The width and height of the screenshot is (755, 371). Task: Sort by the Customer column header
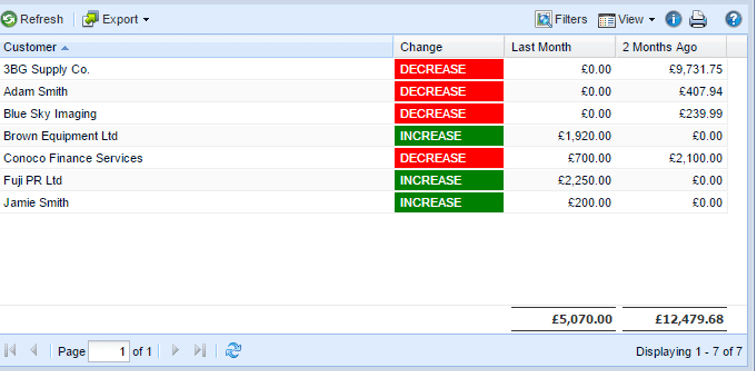click(x=196, y=47)
